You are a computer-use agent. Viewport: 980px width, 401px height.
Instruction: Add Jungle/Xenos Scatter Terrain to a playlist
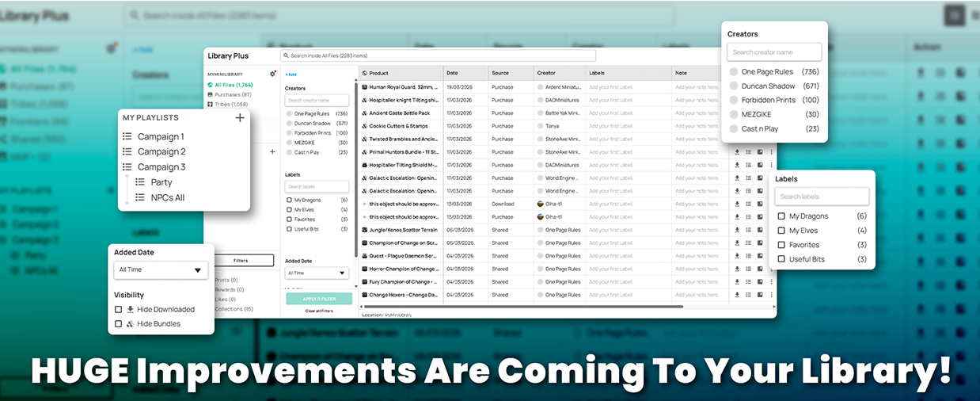click(x=748, y=230)
